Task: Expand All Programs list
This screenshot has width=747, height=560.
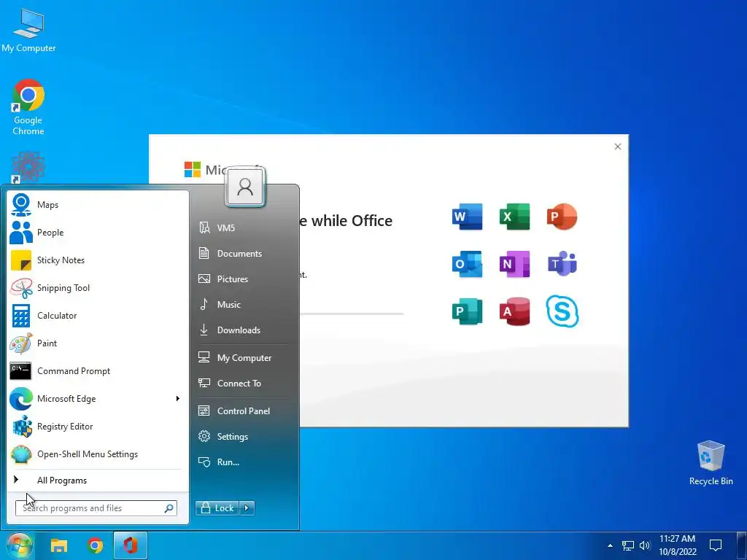Action: pyautogui.click(x=98, y=480)
